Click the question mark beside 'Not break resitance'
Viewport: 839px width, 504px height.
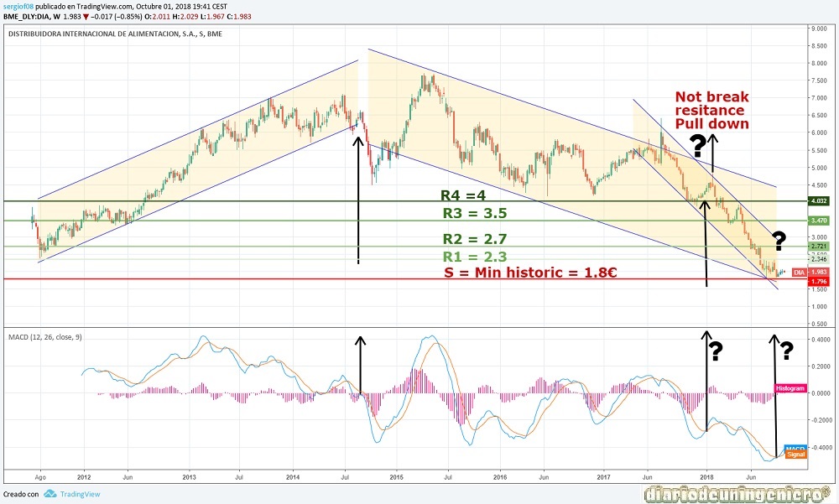(x=696, y=144)
